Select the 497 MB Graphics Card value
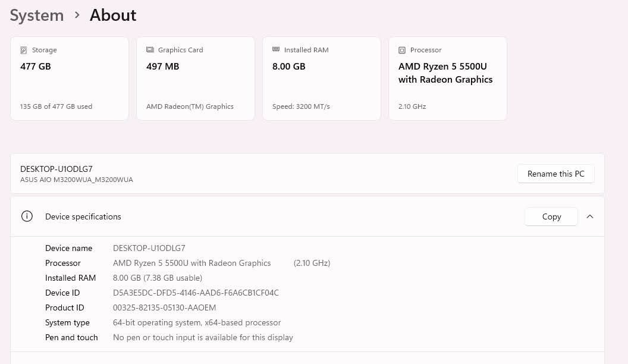 pos(162,67)
